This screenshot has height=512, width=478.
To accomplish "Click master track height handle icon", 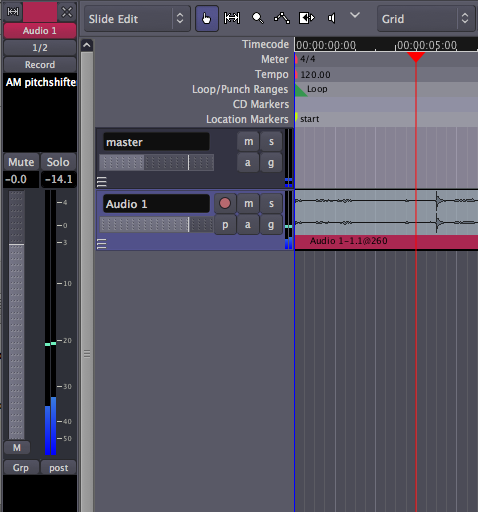I will [102, 182].
